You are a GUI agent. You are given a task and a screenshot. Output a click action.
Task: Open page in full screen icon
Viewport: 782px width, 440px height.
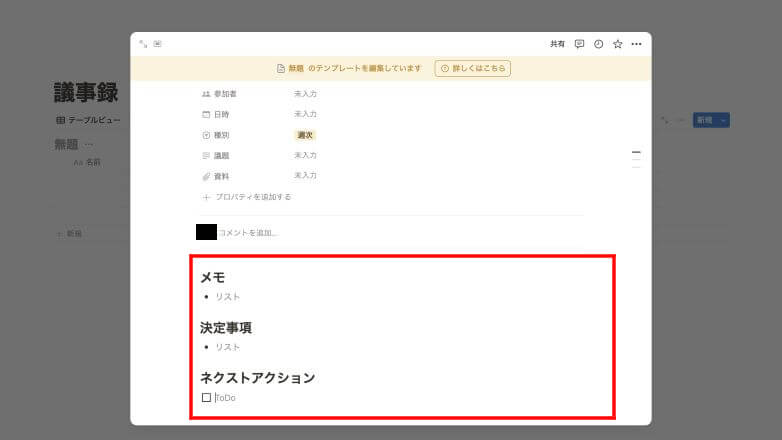pos(143,44)
